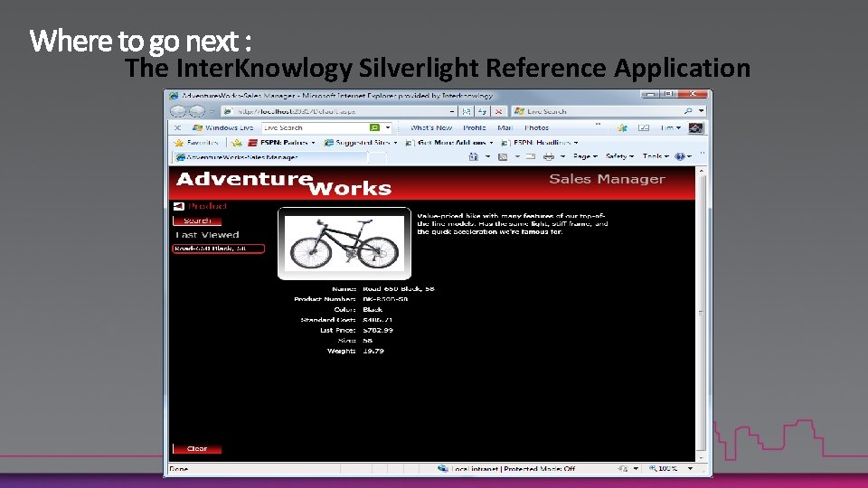Click the List Price value $782.99
The height and width of the screenshot is (488, 868).
click(378, 331)
